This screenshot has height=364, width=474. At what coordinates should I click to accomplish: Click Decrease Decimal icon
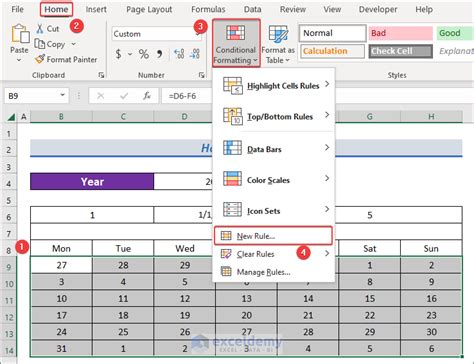click(195, 54)
